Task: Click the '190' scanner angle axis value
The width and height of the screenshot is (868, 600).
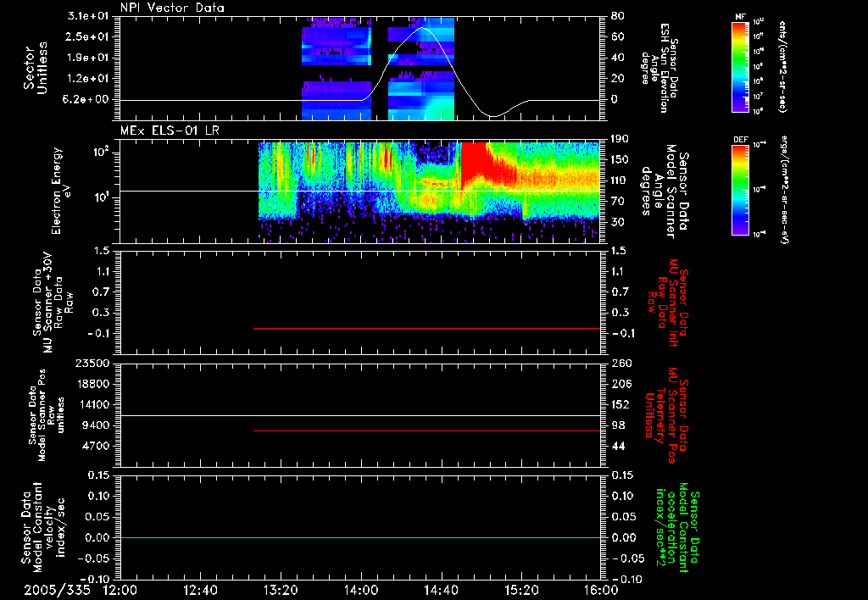Action: click(620, 139)
